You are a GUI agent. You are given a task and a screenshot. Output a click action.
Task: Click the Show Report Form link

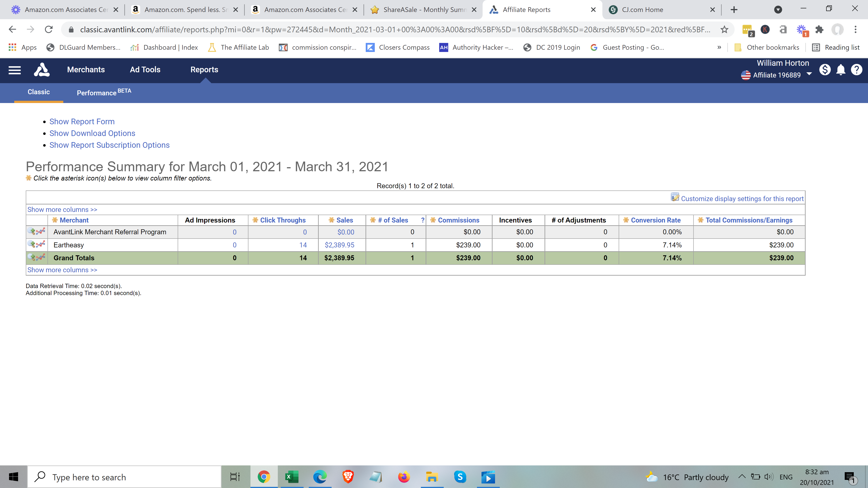[82, 122]
